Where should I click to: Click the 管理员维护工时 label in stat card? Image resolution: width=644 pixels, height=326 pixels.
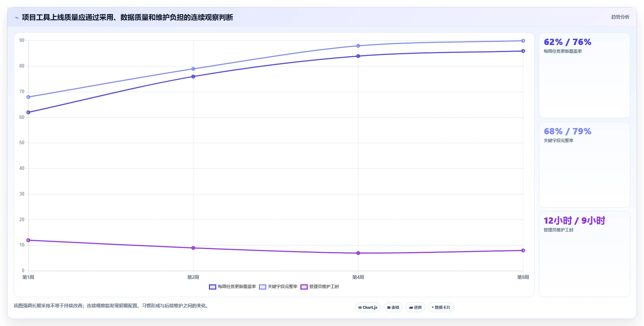coord(559,230)
